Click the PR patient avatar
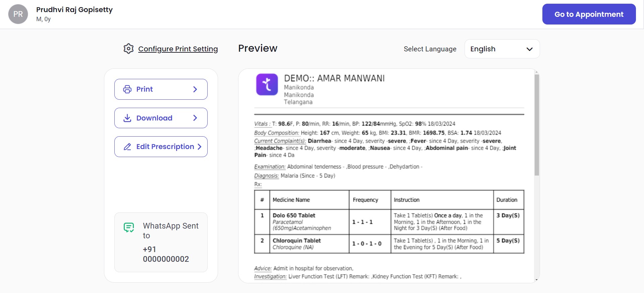This screenshot has height=293, width=644. pyautogui.click(x=18, y=14)
